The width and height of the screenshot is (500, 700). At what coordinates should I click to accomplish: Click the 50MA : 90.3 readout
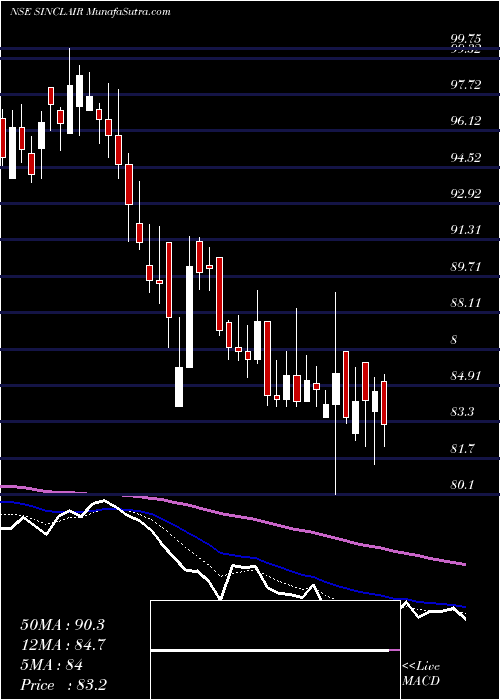click(62, 625)
